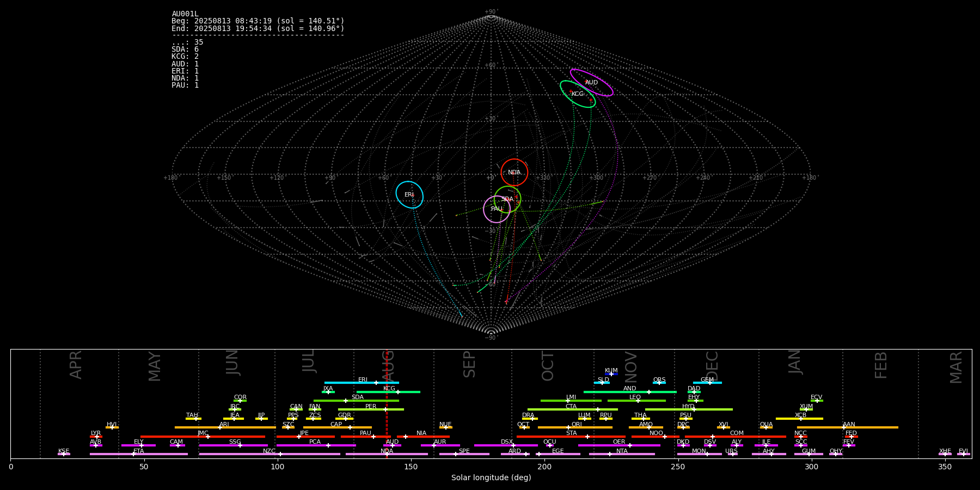Image resolution: width=980 pixels, height=490 pixels.
Task: Select the NTA shower label in the timeline
Action: (622, 451)
